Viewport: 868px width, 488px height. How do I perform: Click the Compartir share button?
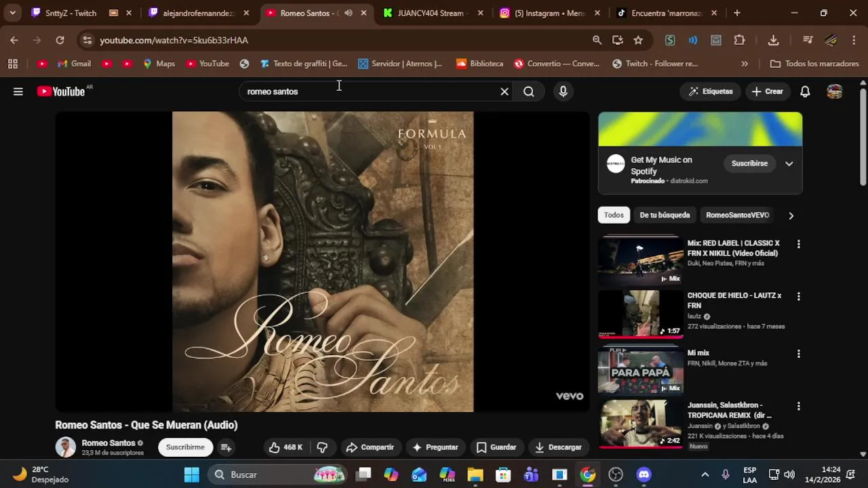pyautogui.click(x=370, y=447)
